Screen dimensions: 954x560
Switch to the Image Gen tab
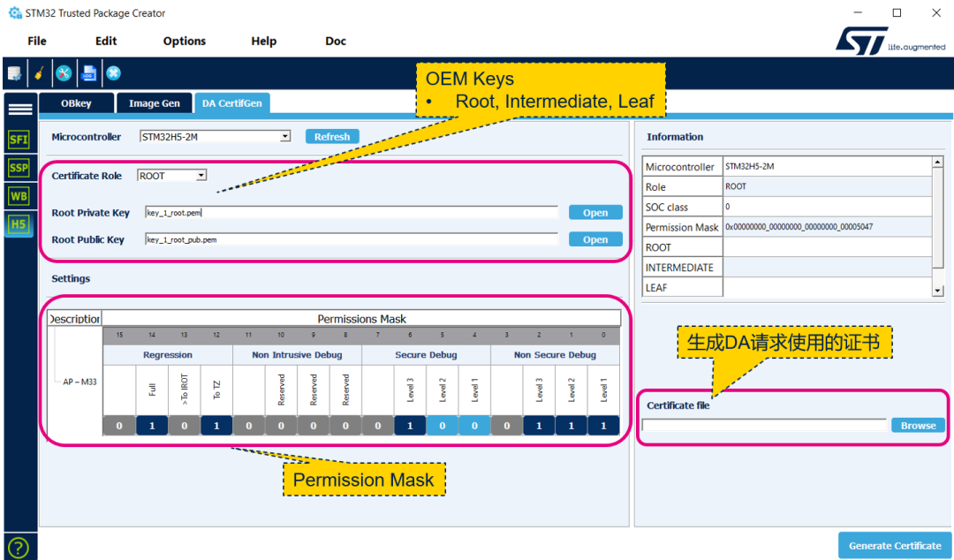155,103
